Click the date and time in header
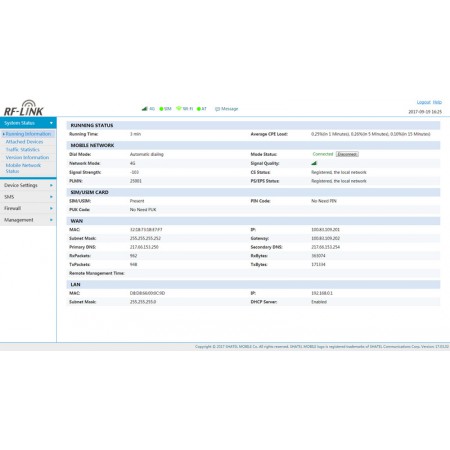Image resolution: width=450 pixels, height=450 pixels. [x=425, y=112]
